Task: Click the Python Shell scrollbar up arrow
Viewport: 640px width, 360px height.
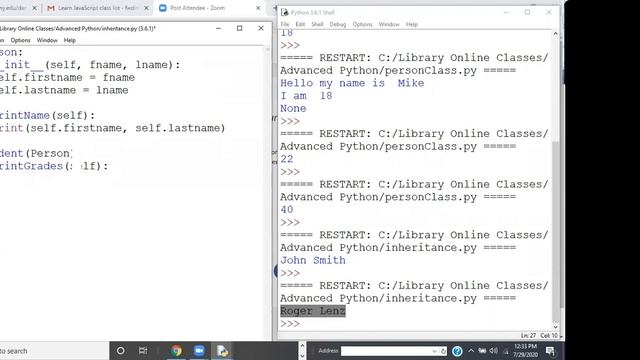Action: coord(556,34)
